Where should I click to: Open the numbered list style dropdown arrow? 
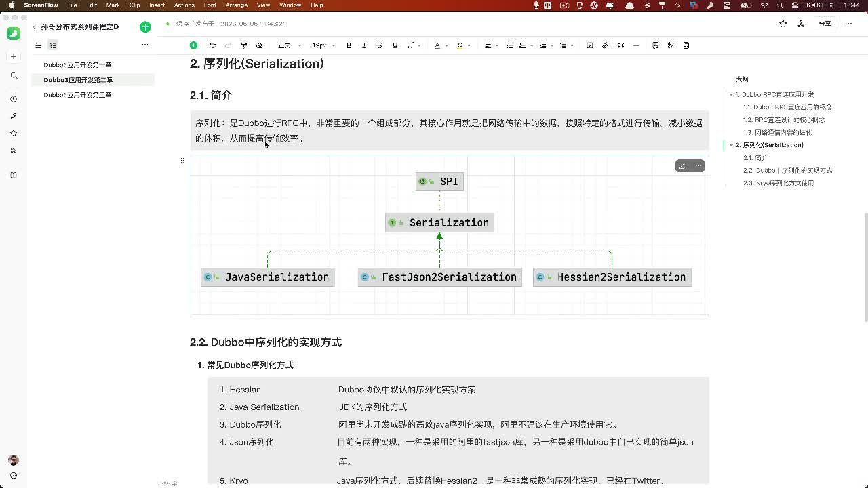coord(532,45)
